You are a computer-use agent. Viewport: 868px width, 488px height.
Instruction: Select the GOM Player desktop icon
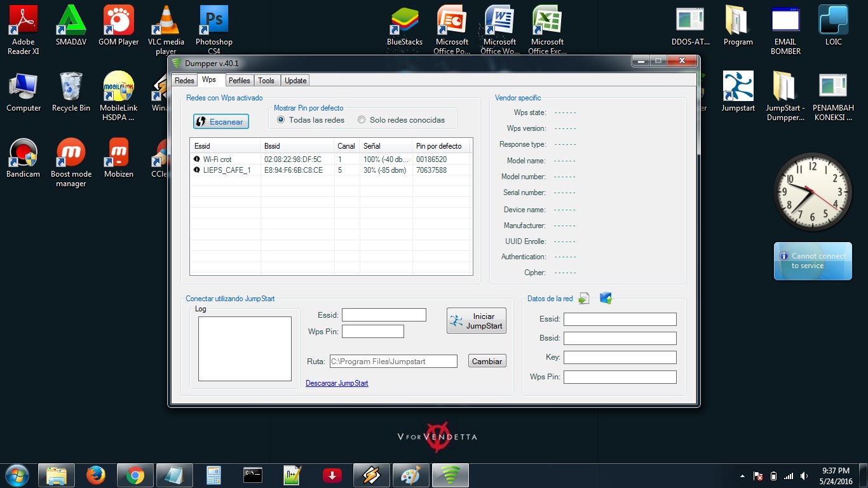click(x=119, y=25)
